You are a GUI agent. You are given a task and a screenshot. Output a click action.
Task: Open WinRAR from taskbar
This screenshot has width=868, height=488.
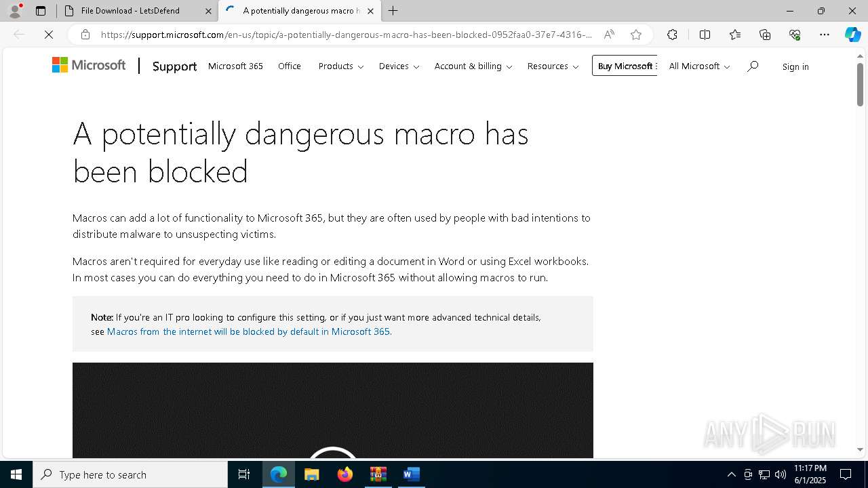pyautogui.click(x=378, y=474)
